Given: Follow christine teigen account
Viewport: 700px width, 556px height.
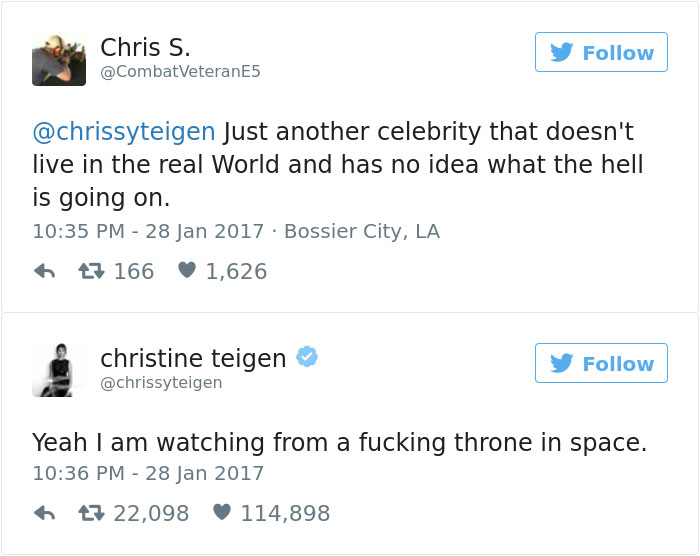Looking at the screenshot, I should [x=601, y=363].
